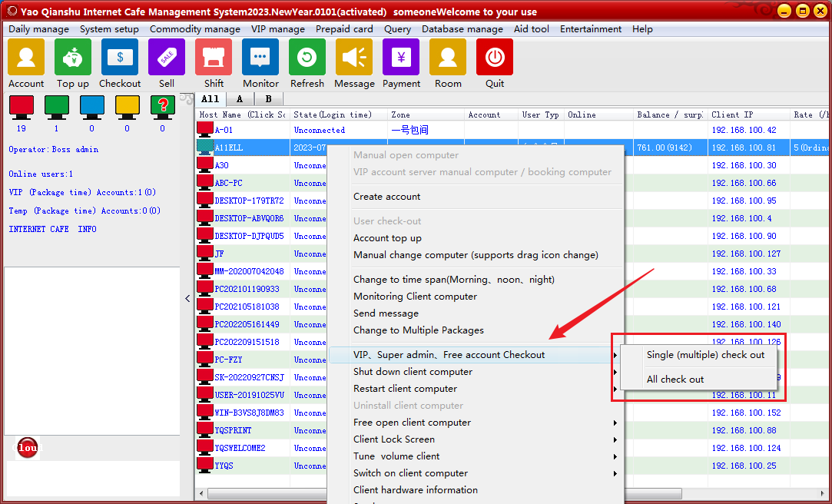Click the Payment yen icon

[x=401, y=58]
